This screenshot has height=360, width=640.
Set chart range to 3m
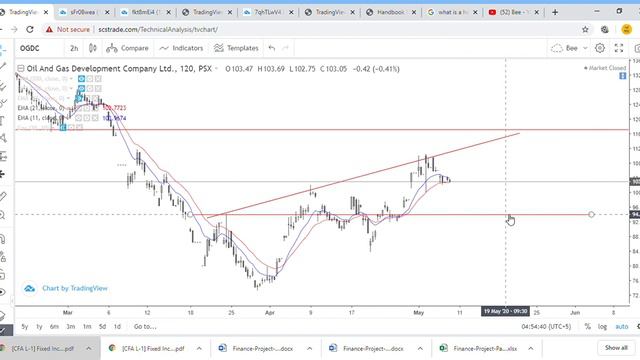(71, 327)
